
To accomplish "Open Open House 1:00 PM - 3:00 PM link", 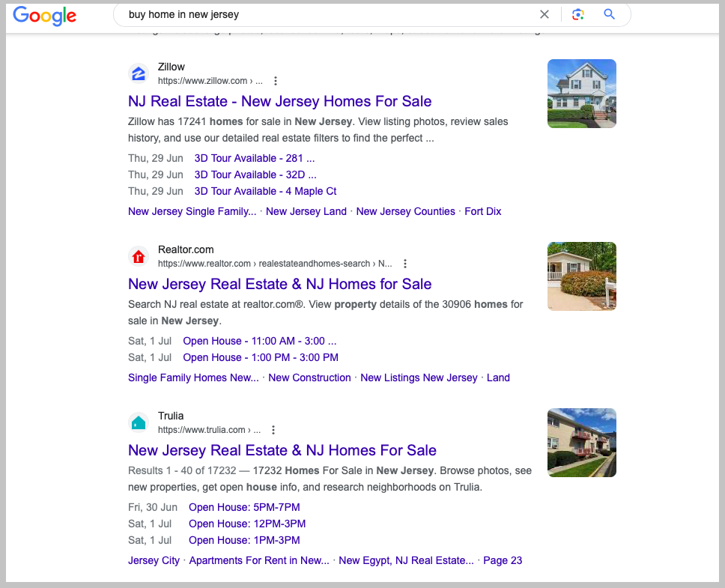I will (261, 358).
